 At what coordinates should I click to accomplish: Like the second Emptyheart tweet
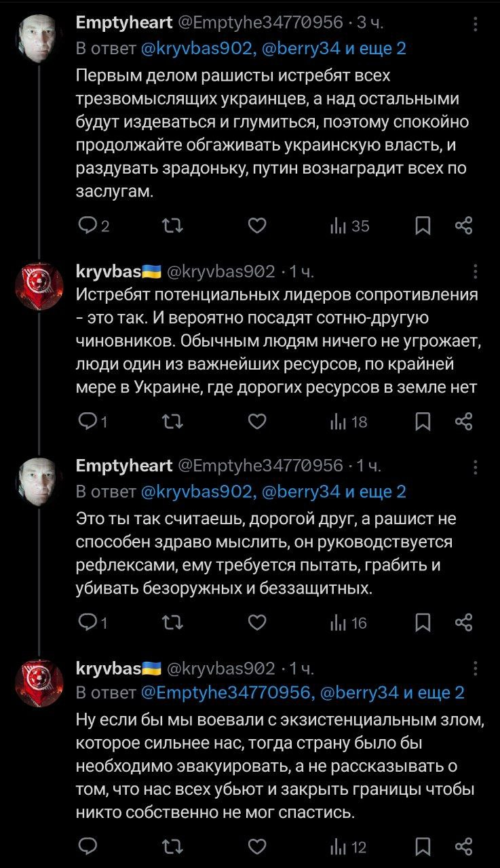coord(256,623)
